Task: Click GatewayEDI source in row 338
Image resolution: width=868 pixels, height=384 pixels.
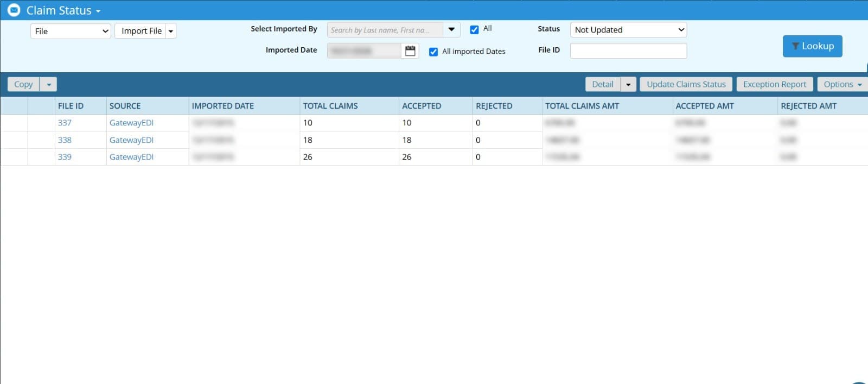Action: click(131, 140)
